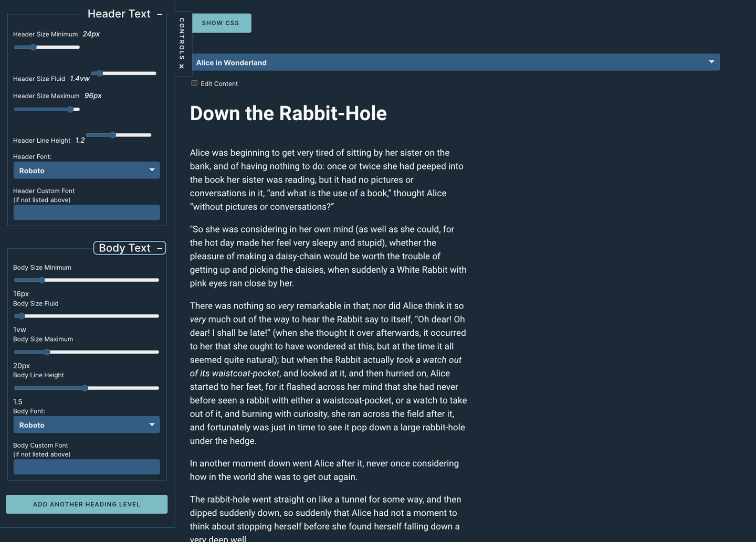The height and width of the screenshot is (542, 756).
Task: Click the Body Custom Font input field
Action: click(x=87, y=467)
